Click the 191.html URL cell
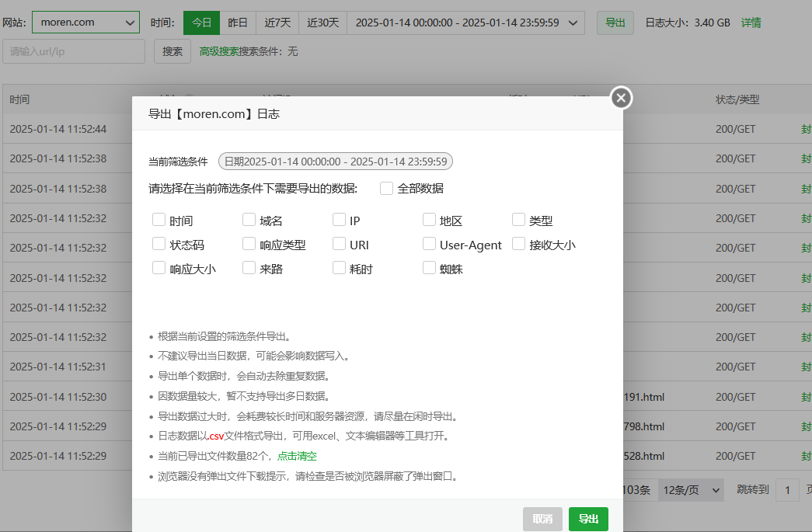Screen dimensions: 812x532 pyautogui.click(x=644, y=397)
